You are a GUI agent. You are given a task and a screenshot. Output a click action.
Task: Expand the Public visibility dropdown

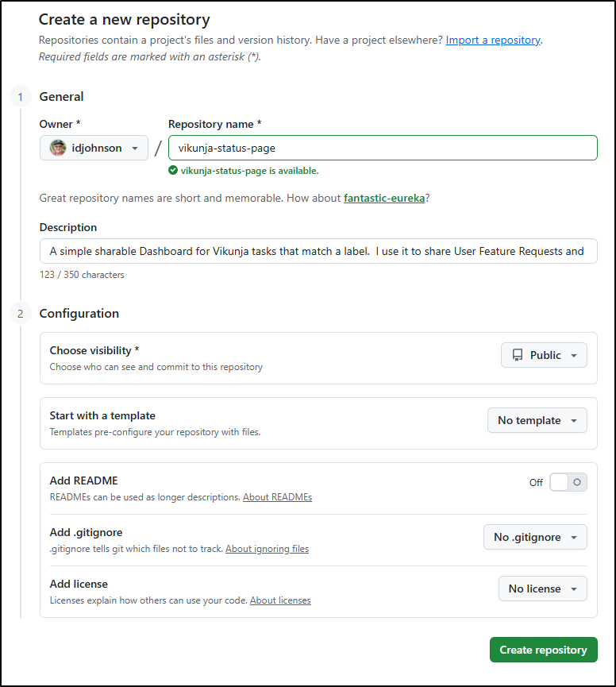[544, 355]
